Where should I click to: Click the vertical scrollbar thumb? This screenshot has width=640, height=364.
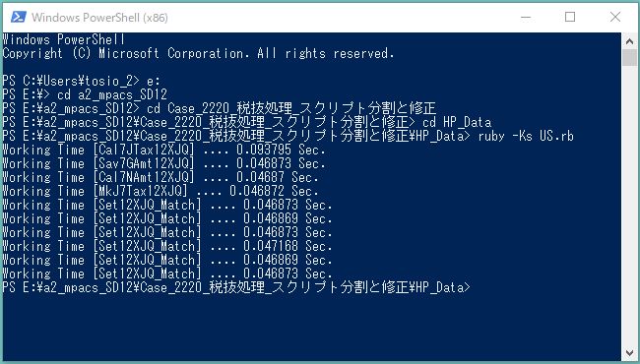(629, 57)
